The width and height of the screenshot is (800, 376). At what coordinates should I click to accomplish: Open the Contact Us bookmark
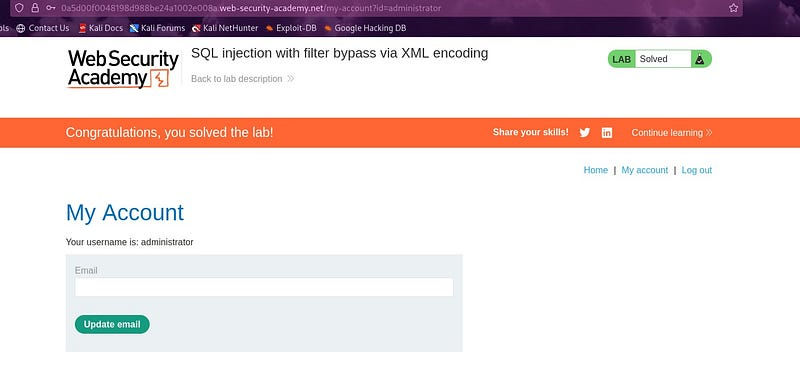(x=43, y=28)
